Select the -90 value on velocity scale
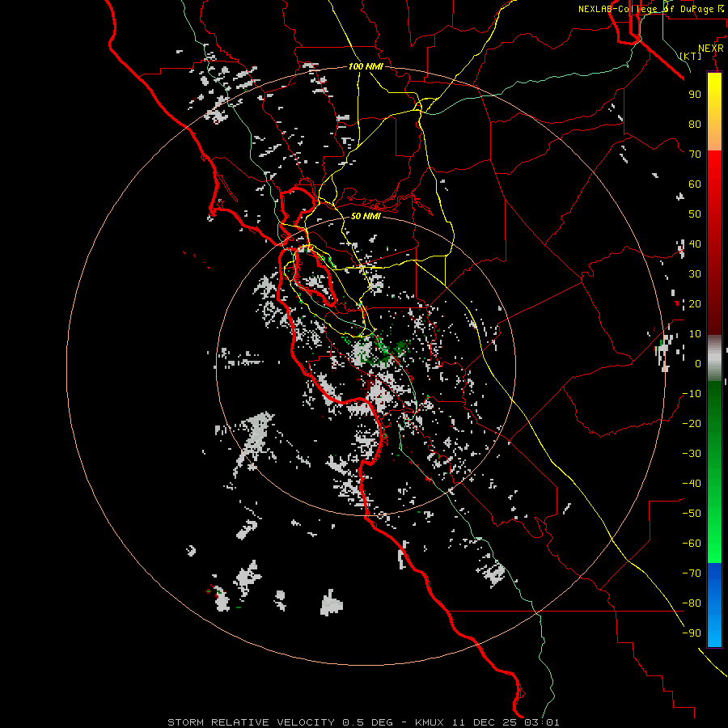 pyautogui.click(x=692, y=633)
